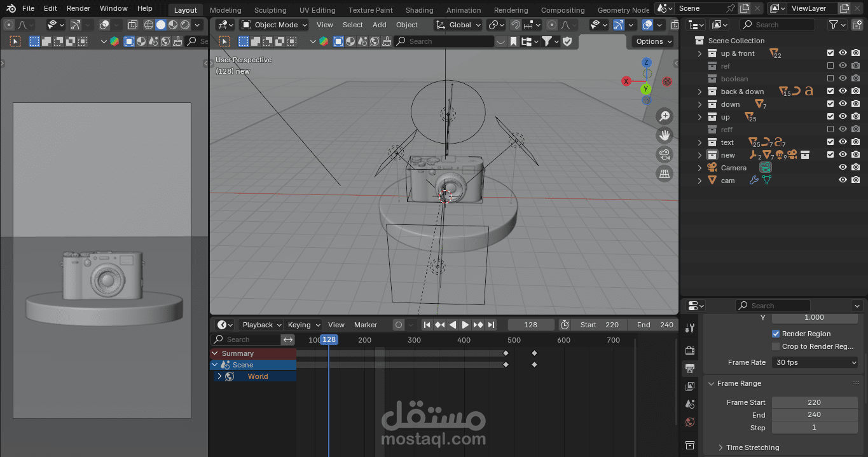
Task: Enable the Crop to Render Region checkbox
Action: click(776, 346)
